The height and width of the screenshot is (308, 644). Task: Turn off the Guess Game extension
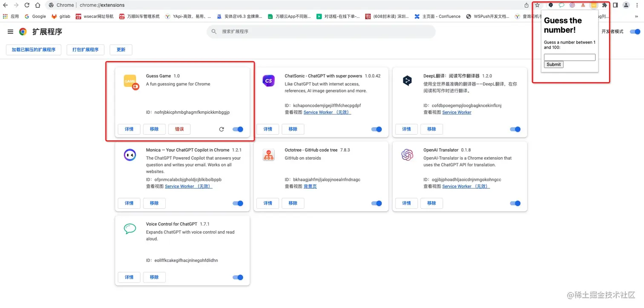click(x=238, y=129)
